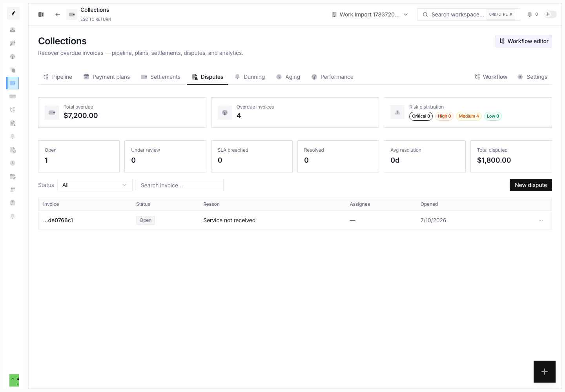
Task: Click the $7,200.00 total overdue value
Action: (81, 116)
